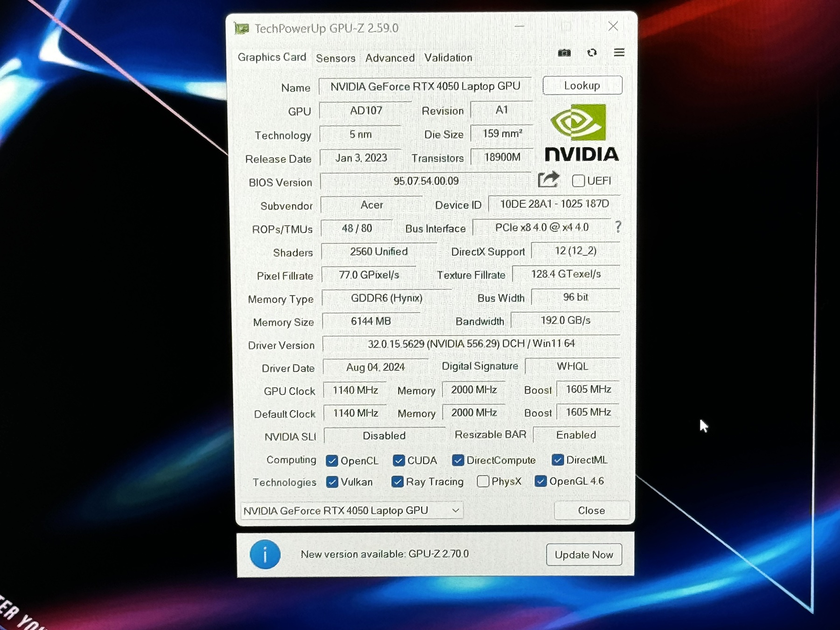Click the GPU-Z title bar app icon
The height and width of the screenshot is (630, 840).
pyautogui.click(x=241, y=28)
